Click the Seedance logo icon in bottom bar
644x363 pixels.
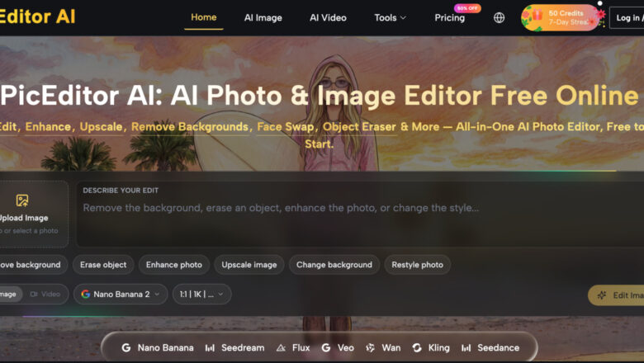tap(466, 348)
